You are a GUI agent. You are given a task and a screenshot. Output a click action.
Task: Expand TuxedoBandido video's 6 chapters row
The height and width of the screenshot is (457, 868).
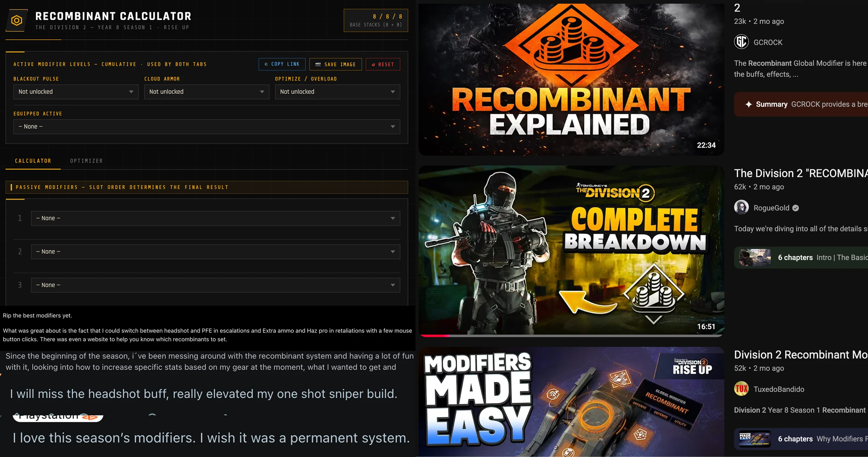[x=801, y=439]
